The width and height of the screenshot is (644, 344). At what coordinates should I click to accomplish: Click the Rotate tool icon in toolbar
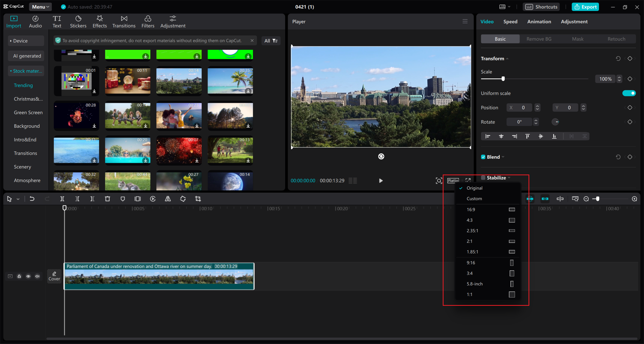tap(183, 199)
